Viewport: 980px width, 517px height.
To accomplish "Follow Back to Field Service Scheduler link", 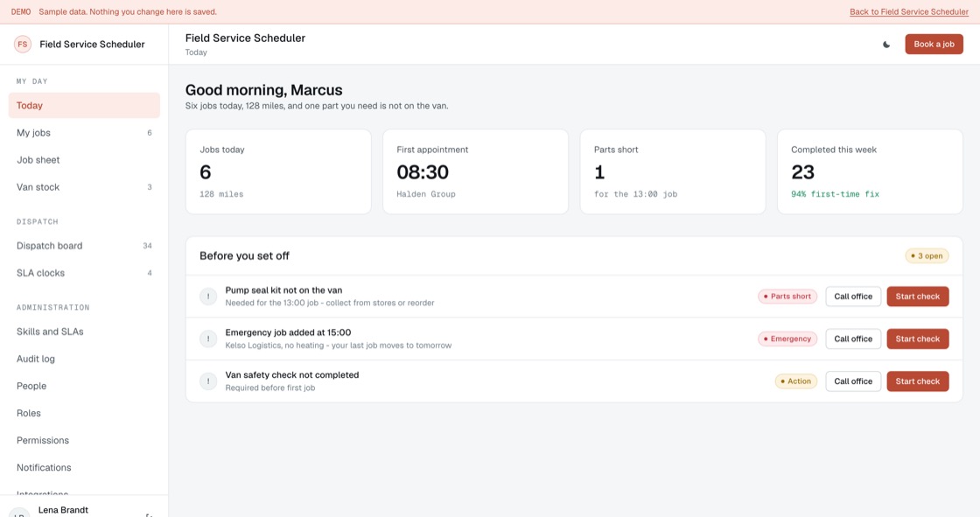I will (x=909, y=12).
